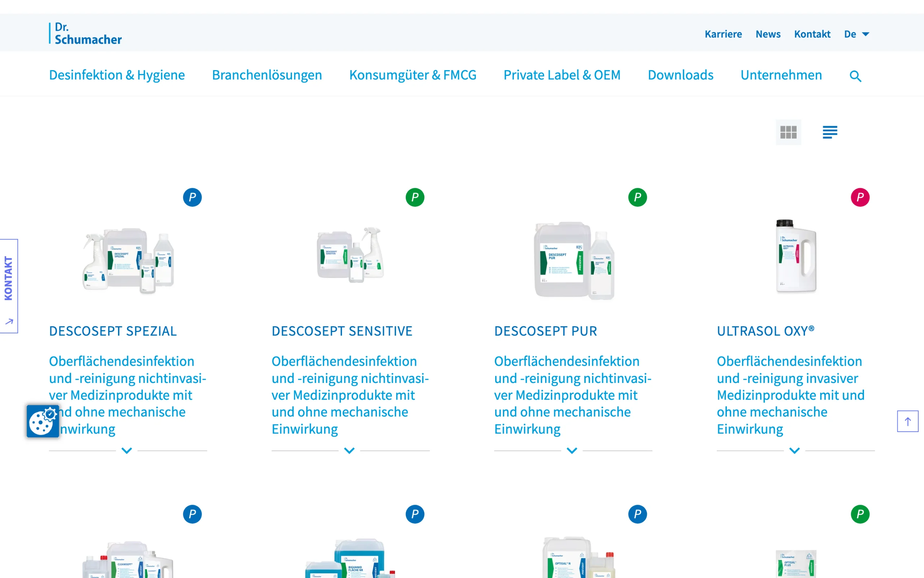Expand Descosept Spezial details chevron
The image size is (924, 578).
tap(127, 451)
